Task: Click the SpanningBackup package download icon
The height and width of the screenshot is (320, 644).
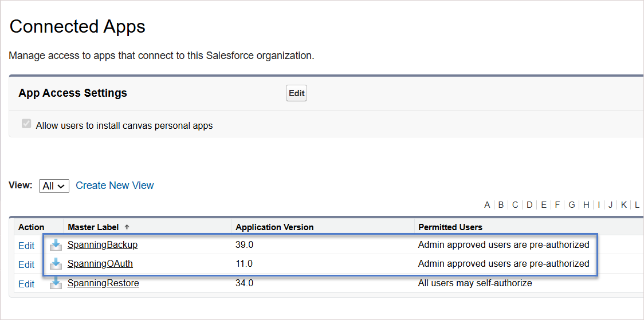Action: (56, 245)
